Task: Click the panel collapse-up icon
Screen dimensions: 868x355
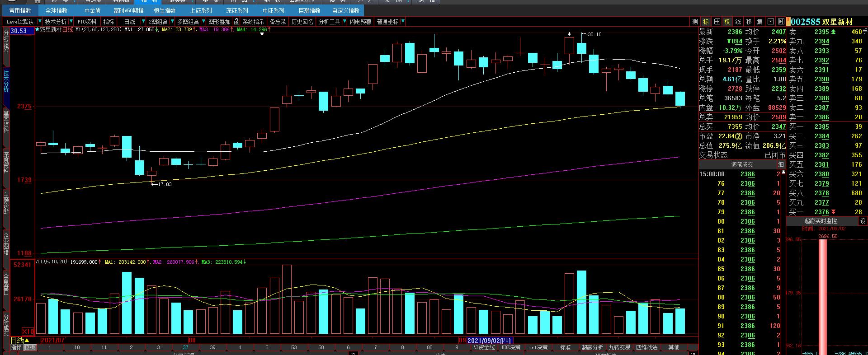Action: click(770, 22)
